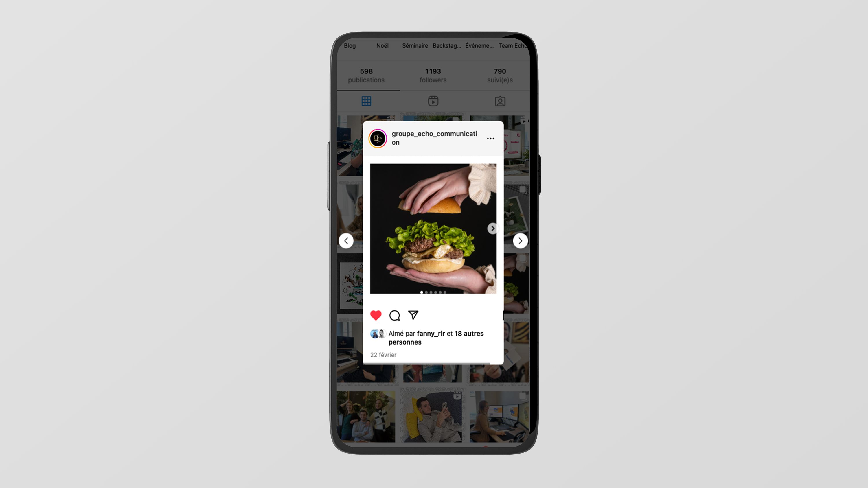The image size is (868, 488).
Task: Switch to the tagged posts icon
Action: coord(500,101)
